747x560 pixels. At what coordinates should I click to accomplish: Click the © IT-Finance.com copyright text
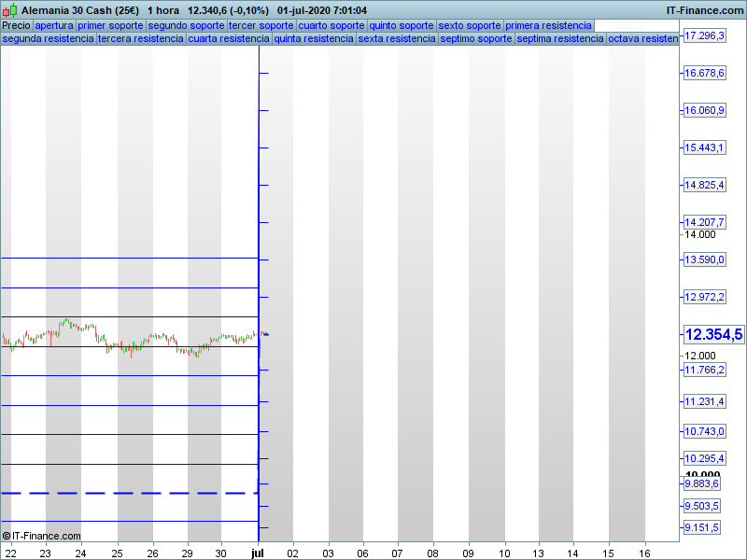point(42,536)
